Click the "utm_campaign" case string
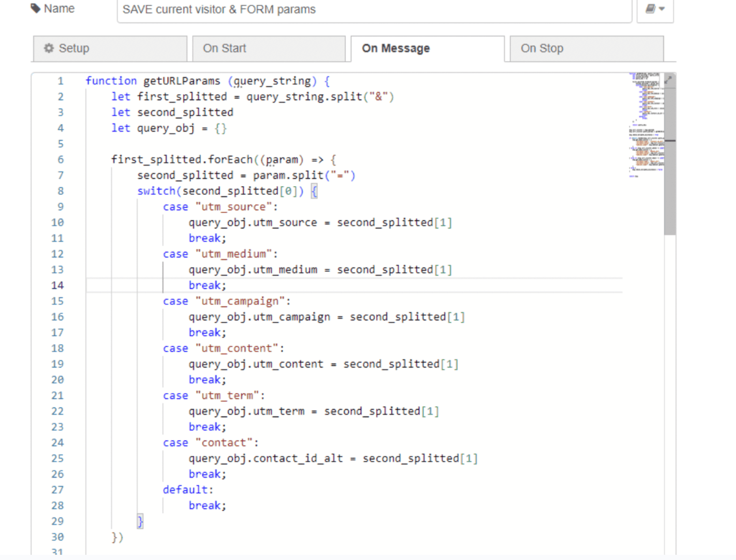The image size is (736, 560). pyautogui.click(x=240, y=301)
